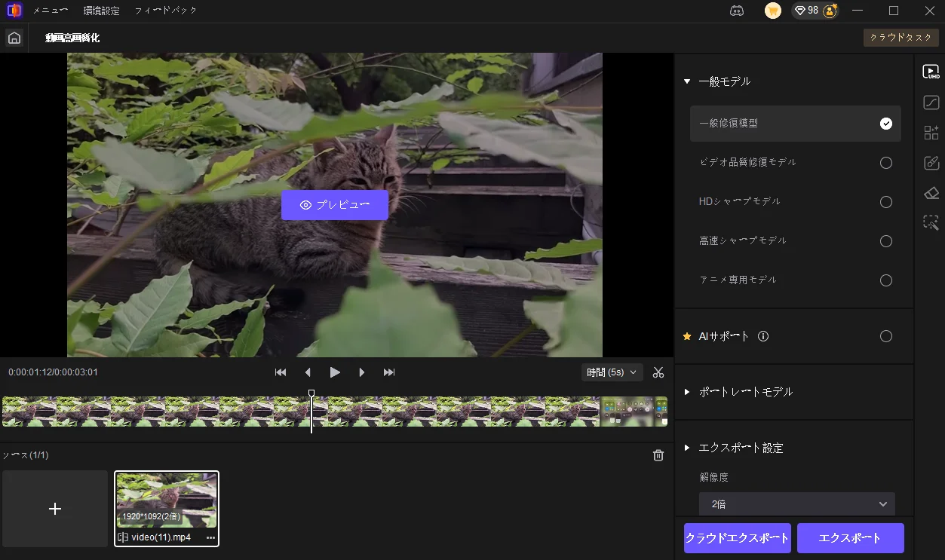945x560 pixels.
Task: Select the アニメ専用モデル radio button
Action: point(886,280)
